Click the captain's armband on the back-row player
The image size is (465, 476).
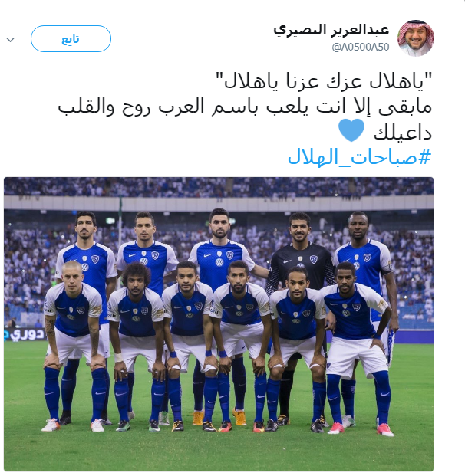[x=387, y=268]
